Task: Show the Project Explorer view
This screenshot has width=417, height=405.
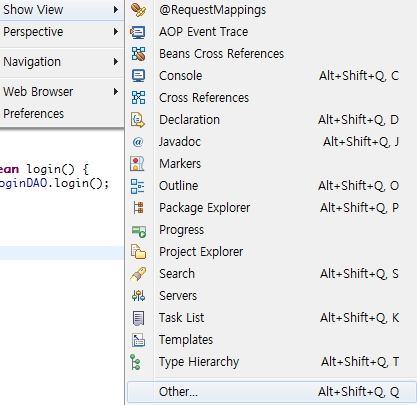Action: point(272,252)
